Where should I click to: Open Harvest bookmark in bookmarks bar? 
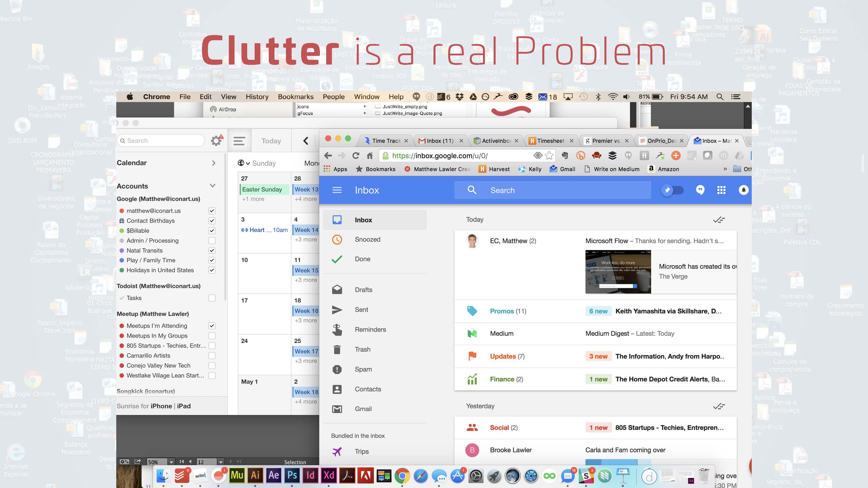click(494, 169)
